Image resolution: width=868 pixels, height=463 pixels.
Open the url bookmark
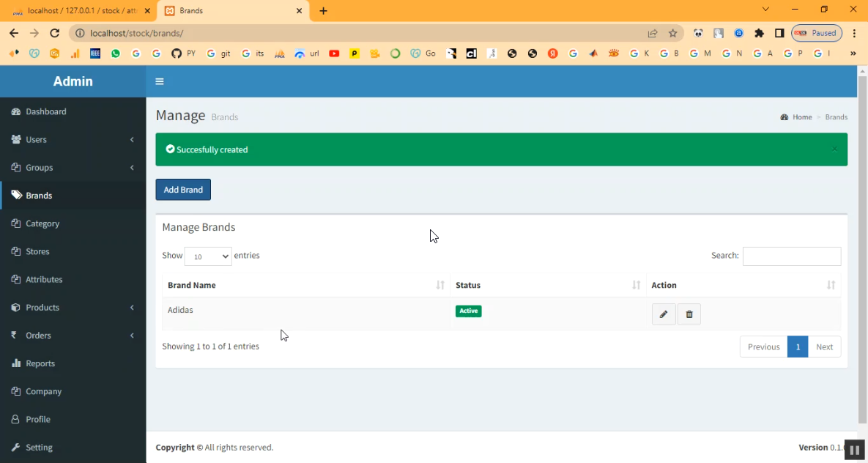click(x=307, y=53)
